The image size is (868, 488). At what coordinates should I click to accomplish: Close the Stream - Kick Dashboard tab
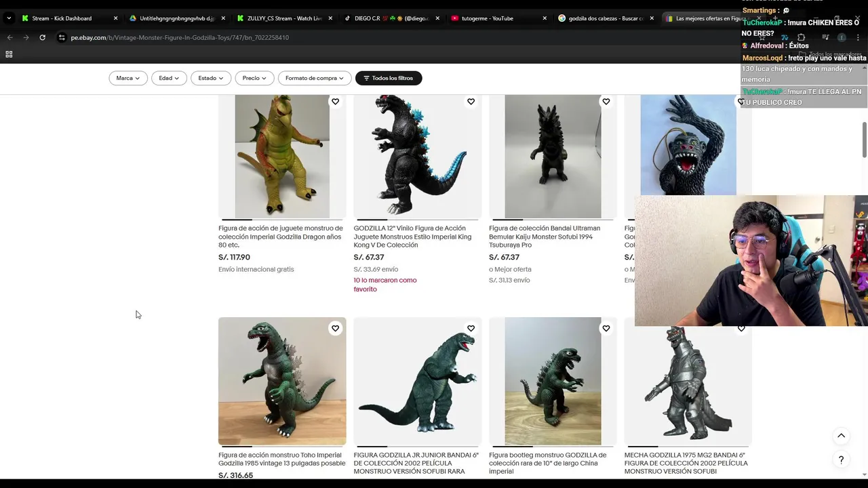tap(115, 18)
